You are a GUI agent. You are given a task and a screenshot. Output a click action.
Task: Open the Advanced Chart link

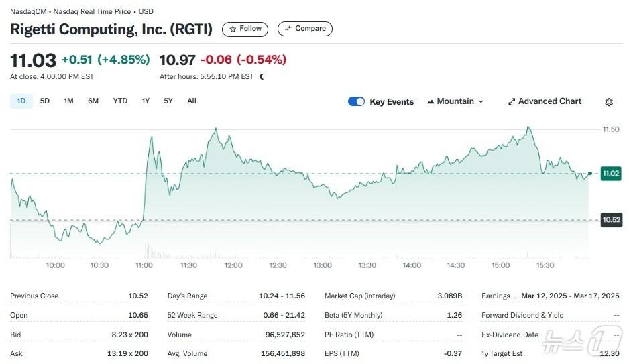550,101
